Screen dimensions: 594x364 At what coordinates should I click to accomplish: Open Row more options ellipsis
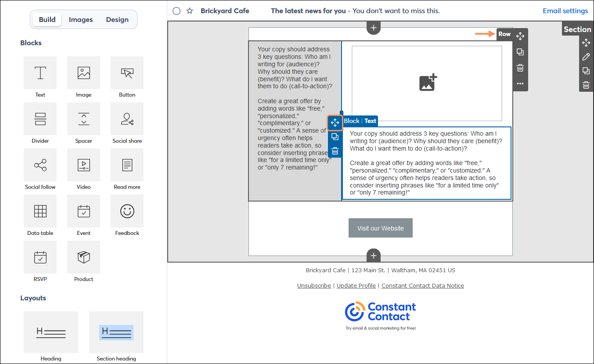point(520,83)
